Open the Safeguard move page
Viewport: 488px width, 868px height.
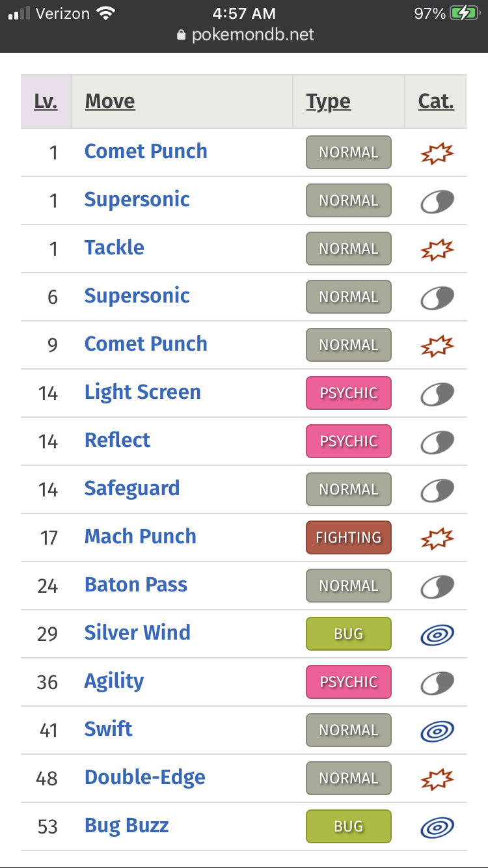(x=132, y=489)
